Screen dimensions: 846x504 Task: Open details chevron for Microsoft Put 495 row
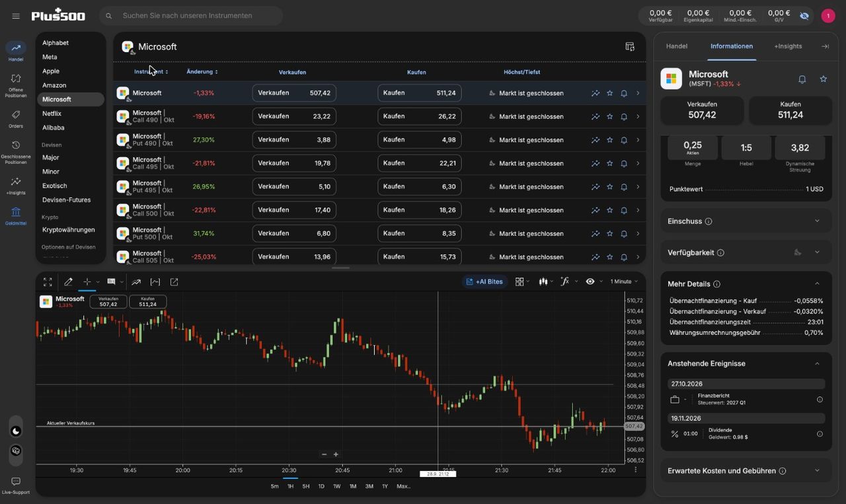coord(638,187)
